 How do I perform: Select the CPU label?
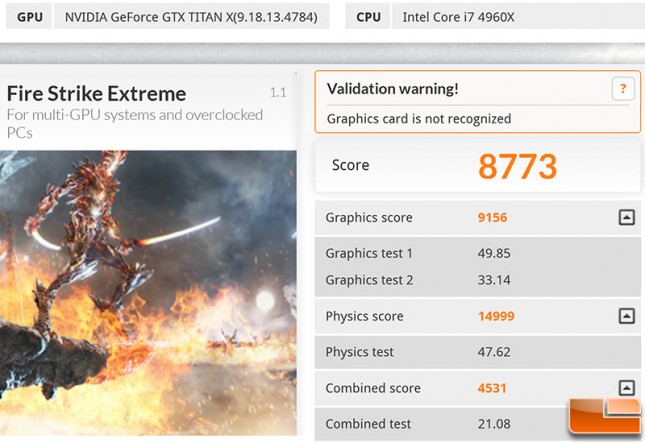click(368, 17)
